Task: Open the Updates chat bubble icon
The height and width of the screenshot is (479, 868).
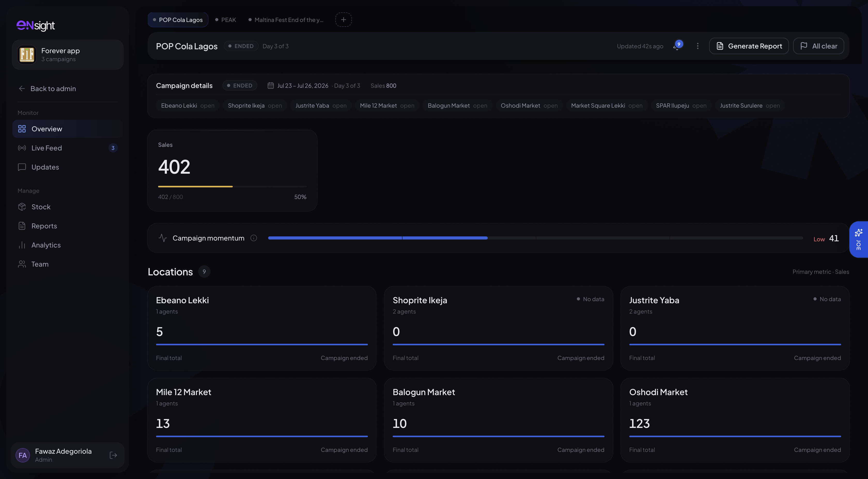Action: click(x=22, y=167)
